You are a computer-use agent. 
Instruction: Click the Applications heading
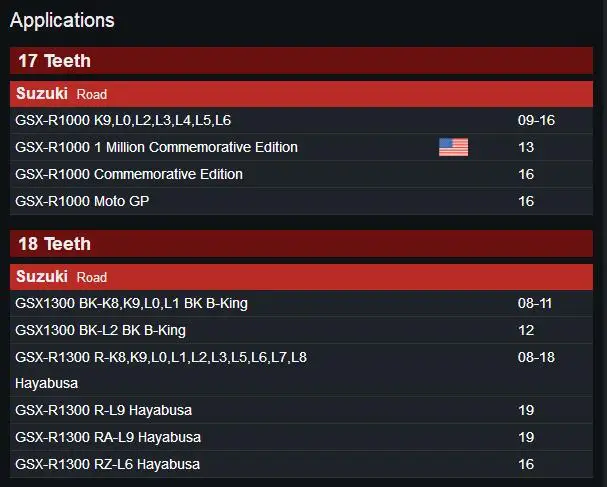tap(62, 20)
